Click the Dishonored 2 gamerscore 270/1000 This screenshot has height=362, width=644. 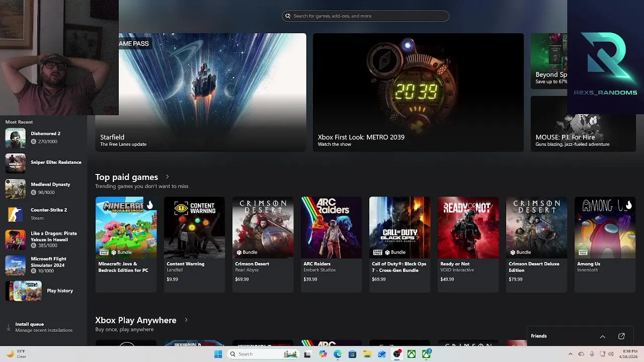pos(44,142)
